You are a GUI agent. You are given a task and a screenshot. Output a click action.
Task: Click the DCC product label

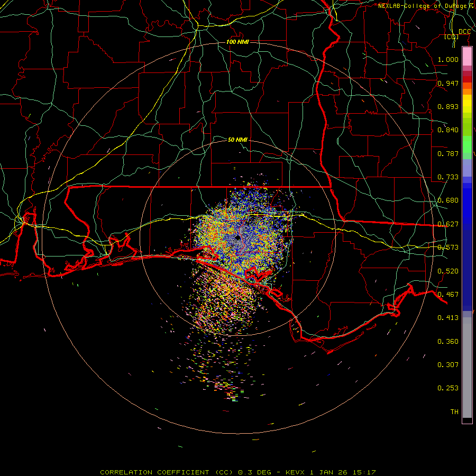point(464,31)
